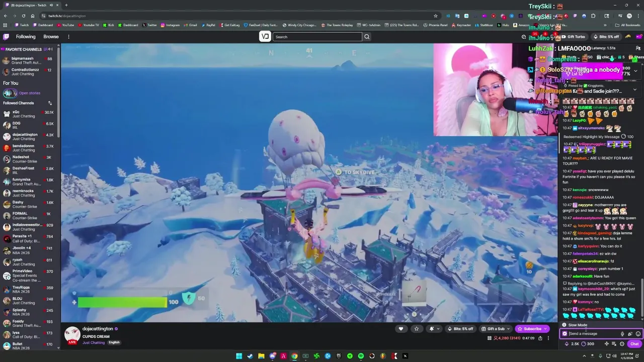
Task: Click the browser home icon
Action: tap(33, 16)
